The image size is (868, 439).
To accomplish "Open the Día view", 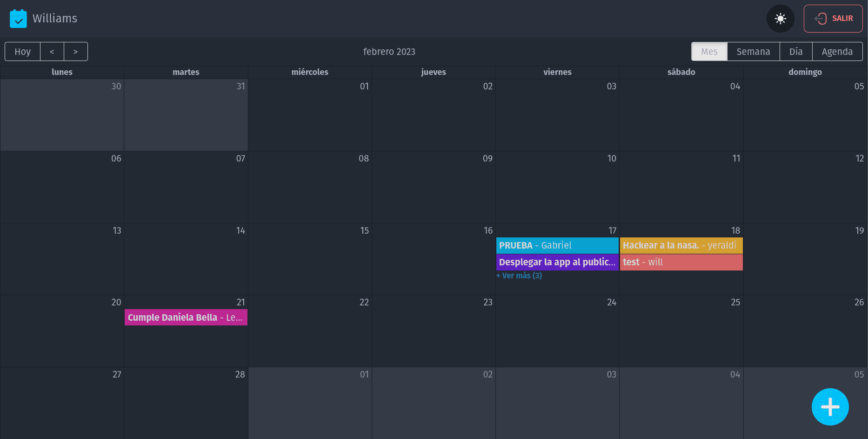I will (x=796, y=51).
